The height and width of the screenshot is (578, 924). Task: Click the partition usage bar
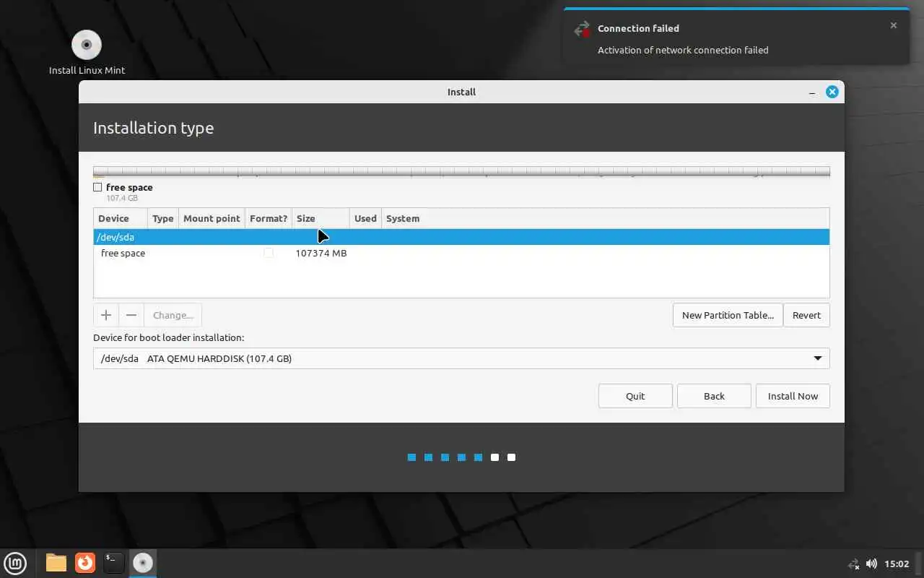461,172
